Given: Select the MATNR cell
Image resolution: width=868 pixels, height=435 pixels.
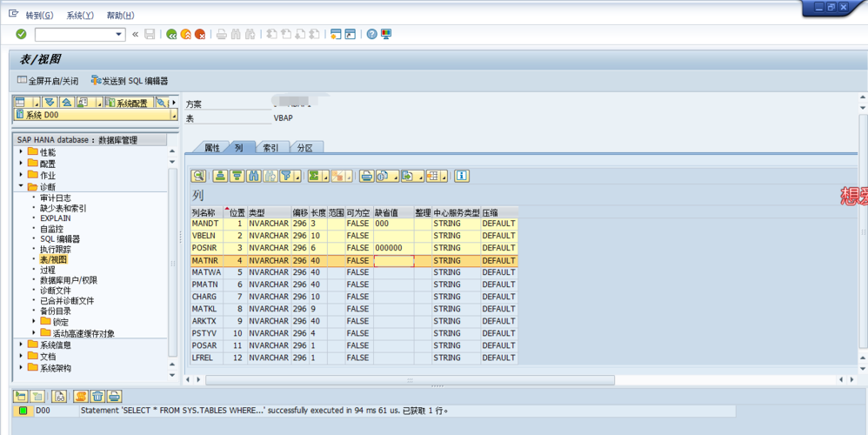Looking at the screenshot, I should coord(206,261).
